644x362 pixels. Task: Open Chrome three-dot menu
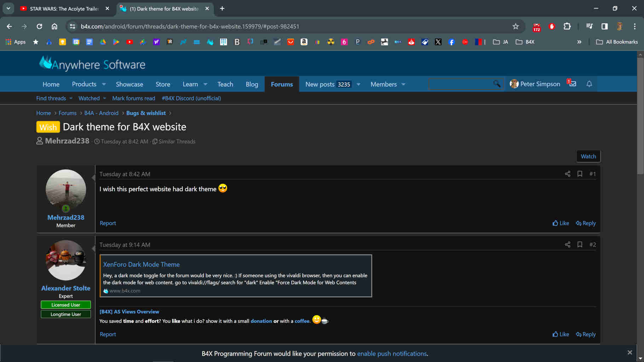[635, 26]
